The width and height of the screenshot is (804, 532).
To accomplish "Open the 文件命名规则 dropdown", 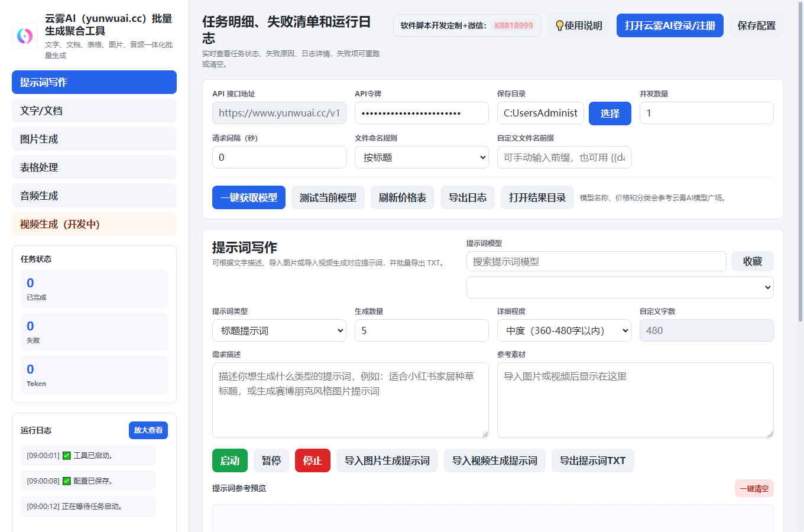I will [422, 157].
